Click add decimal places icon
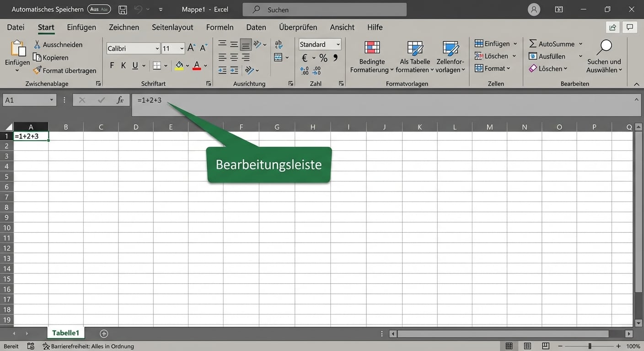This screenshot has height=351, width=644. (304, 70)
